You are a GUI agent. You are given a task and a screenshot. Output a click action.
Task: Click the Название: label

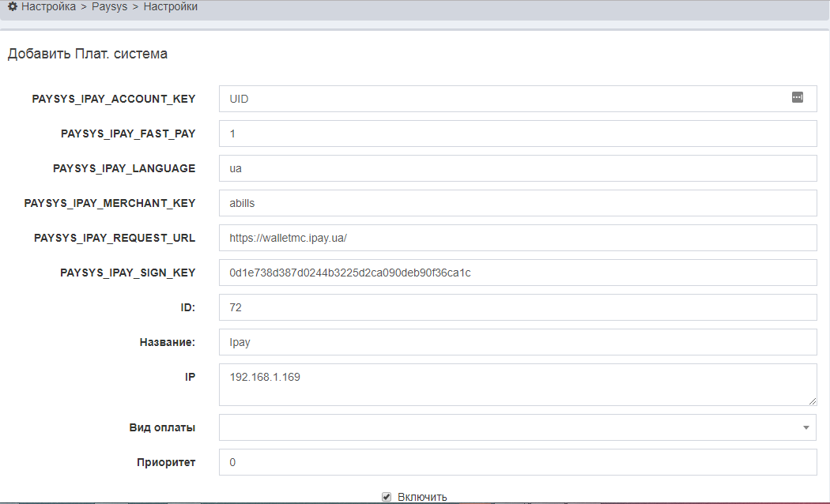(x=168, y=342)
